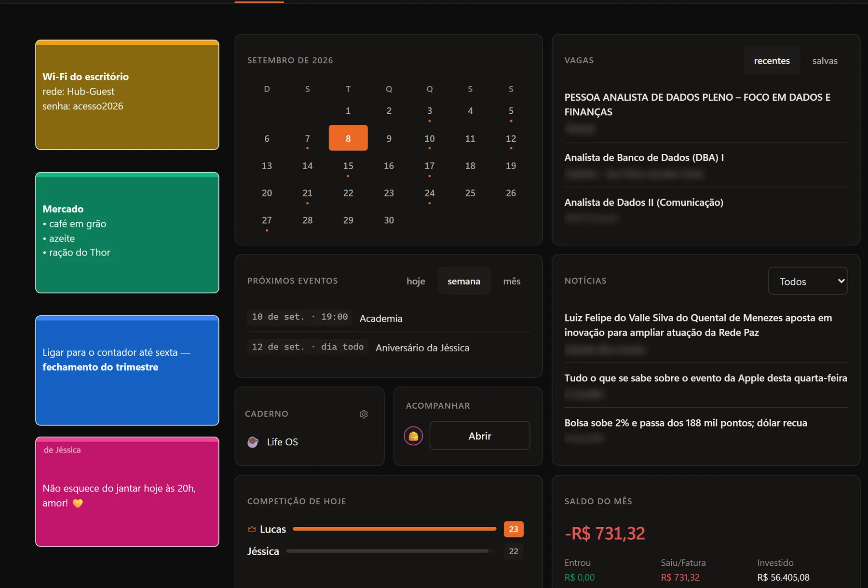Click the Saiu/Fatura value R$ 731,32
Image resolution: width=868 pixels, height=588 pixels.
680,577
